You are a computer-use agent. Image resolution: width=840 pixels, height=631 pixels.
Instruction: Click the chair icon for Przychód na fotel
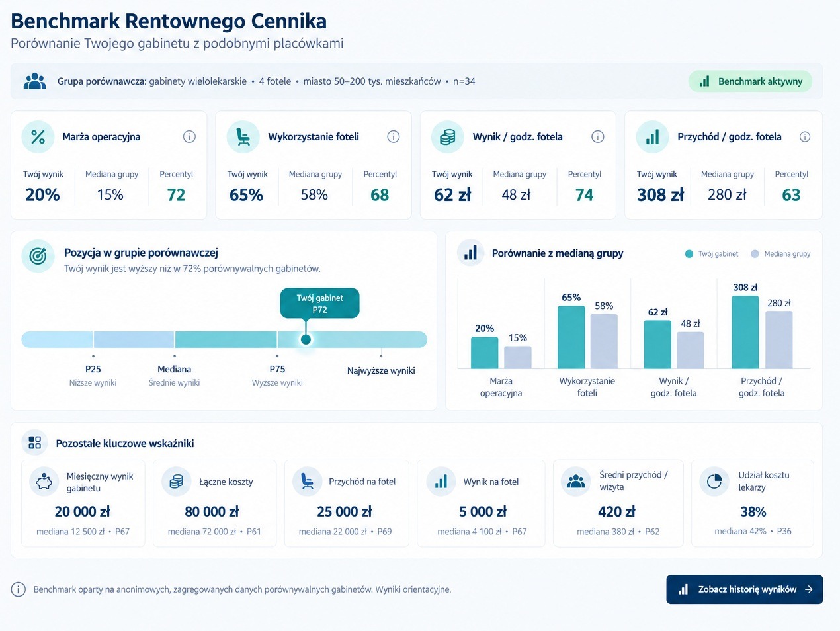click(x=307, y=482)
